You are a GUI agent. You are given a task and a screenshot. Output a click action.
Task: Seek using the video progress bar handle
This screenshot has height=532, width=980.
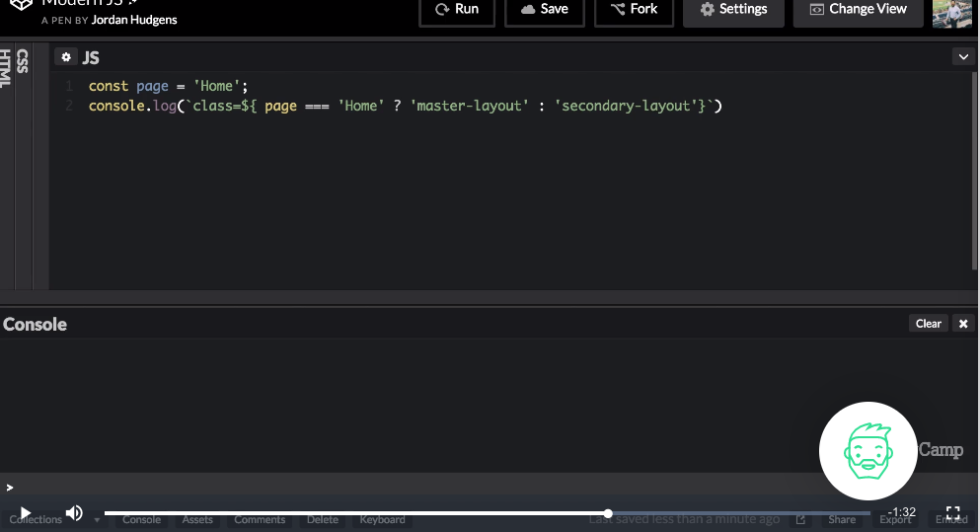608,513
